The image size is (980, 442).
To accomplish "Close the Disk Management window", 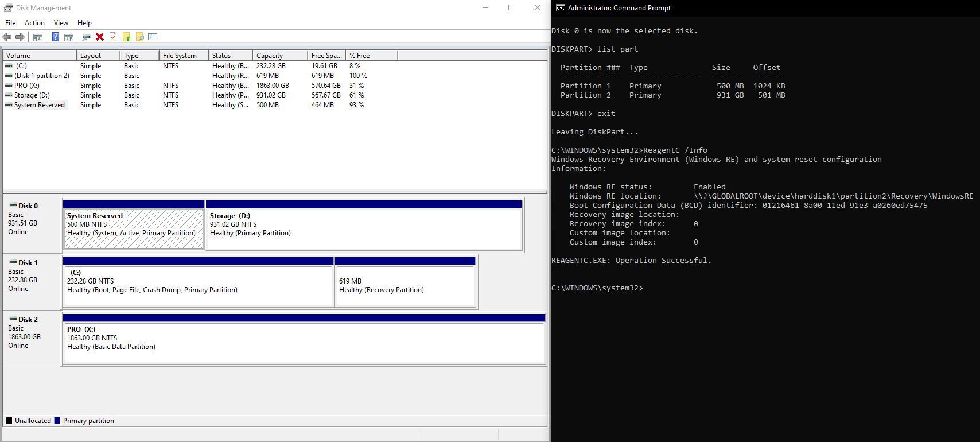I will point(538,8).
